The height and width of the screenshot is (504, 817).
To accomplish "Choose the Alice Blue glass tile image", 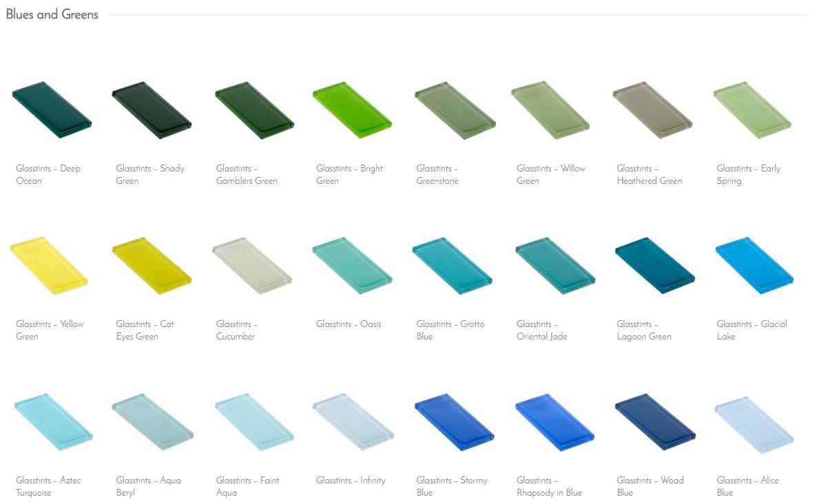I will (x=754, y=425).
